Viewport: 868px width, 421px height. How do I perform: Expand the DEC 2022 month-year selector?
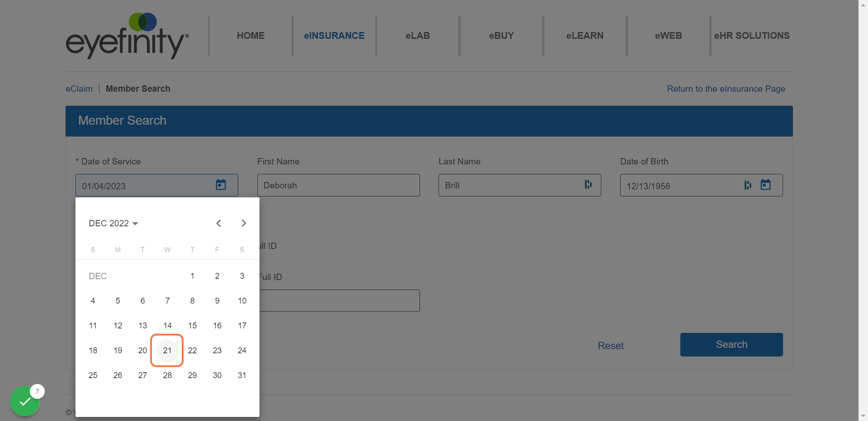click(113, 223)
